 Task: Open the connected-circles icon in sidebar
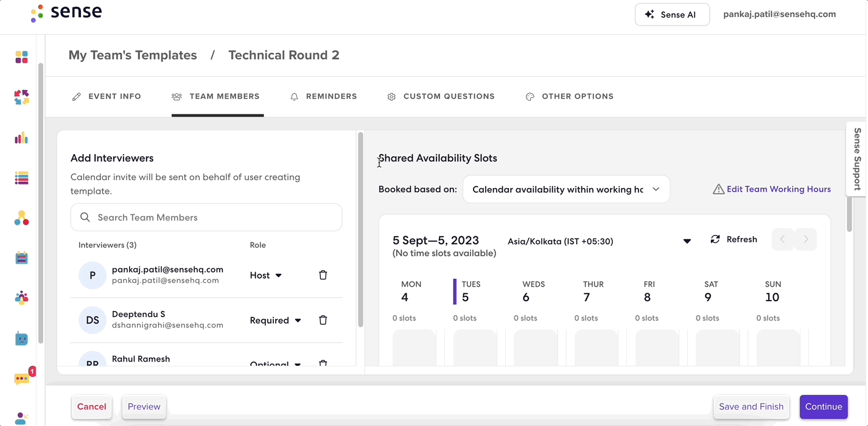click(21, 218)
